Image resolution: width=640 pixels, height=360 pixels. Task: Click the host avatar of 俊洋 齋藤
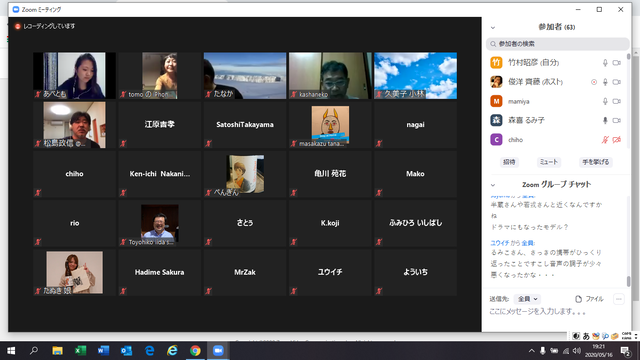(x=496, y=82)
